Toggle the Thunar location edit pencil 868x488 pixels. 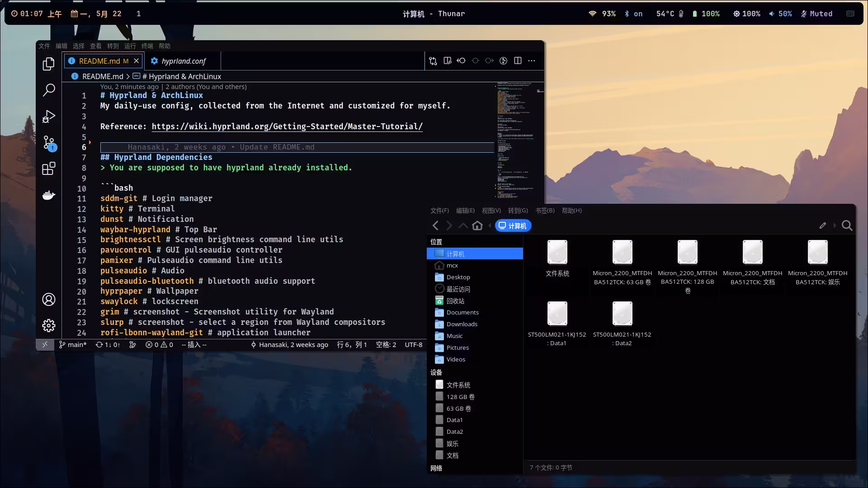point(822,225)
